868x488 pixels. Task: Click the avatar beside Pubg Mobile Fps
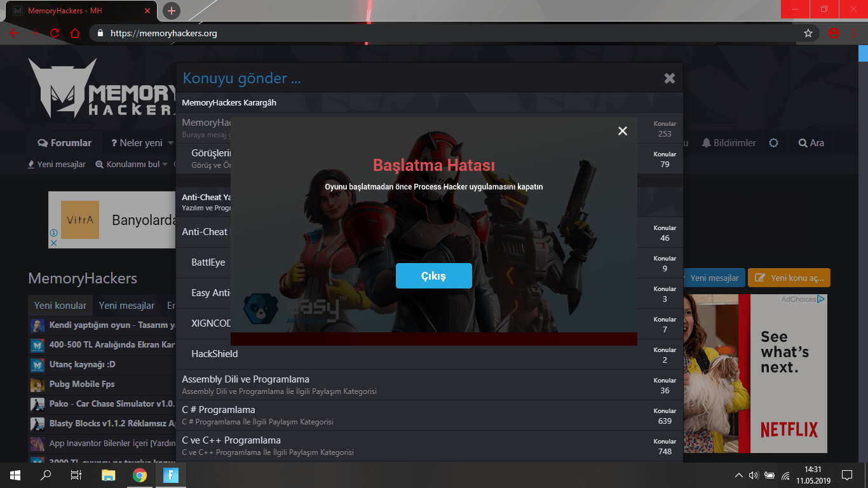click(37, 384)
